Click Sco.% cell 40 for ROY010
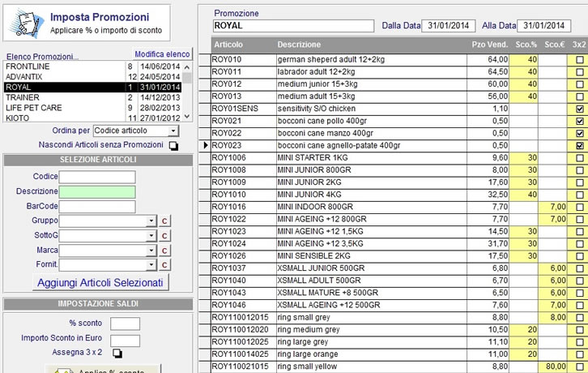The image size is (588, 373). tap(523, 60)
